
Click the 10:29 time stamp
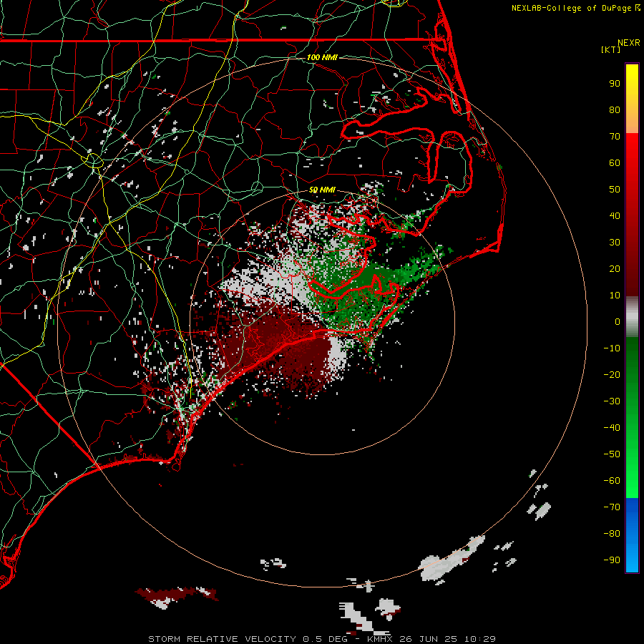point(479,639)
